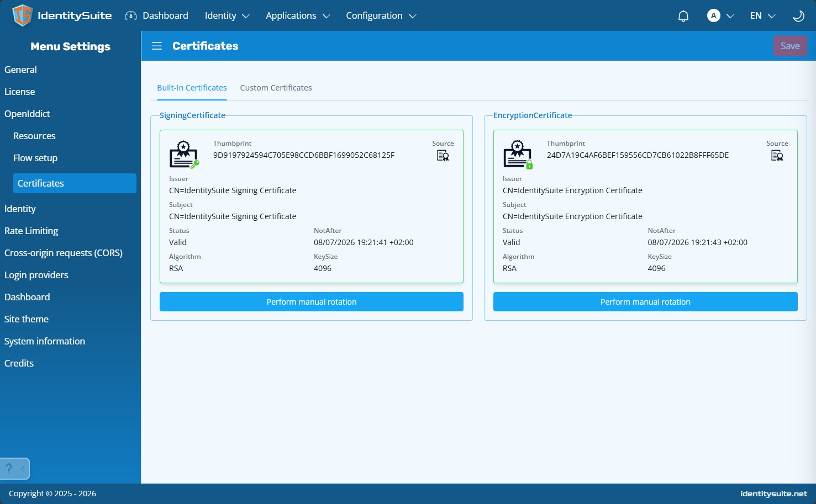Screen dimensions: 816x504
Task: Click the EncryptionCertificate thumbprint value
Action: point(638,155)
